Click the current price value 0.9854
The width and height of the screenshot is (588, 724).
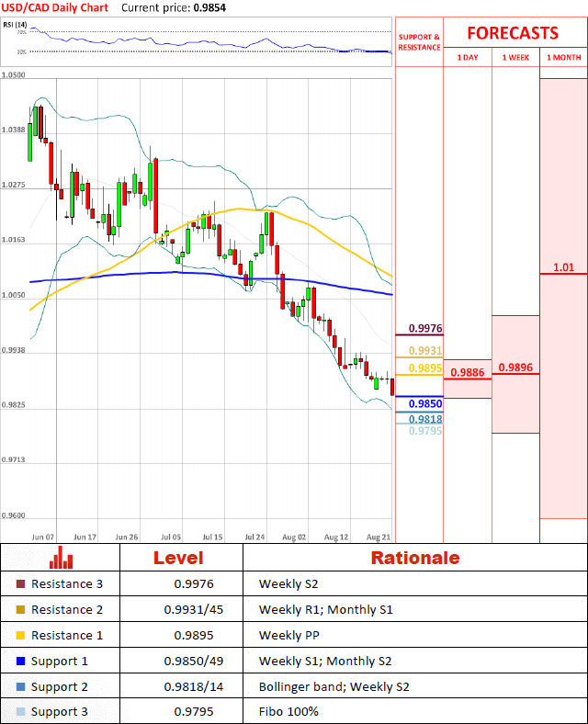point(209,8)
